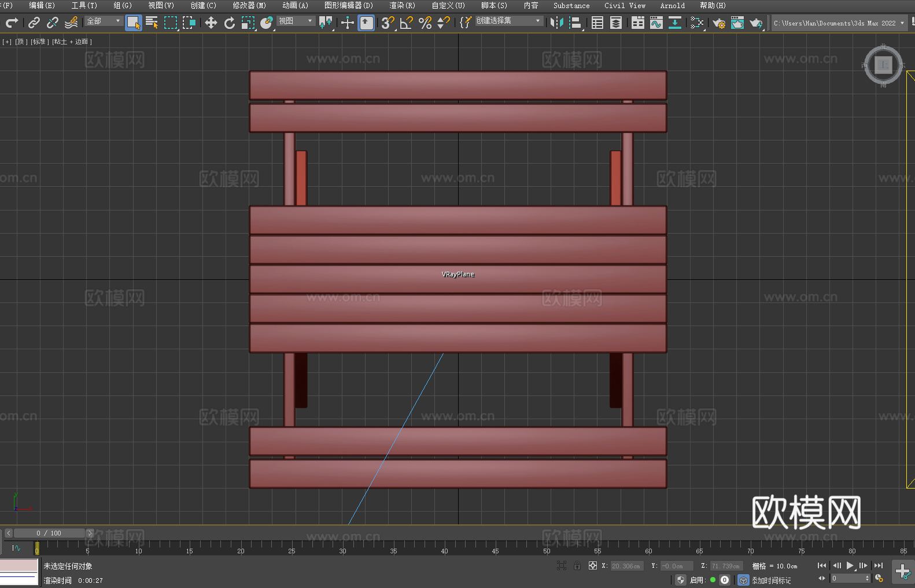Click the Unlink Selection icon
This screenshot has width=915, height=588.
point(53,23)
